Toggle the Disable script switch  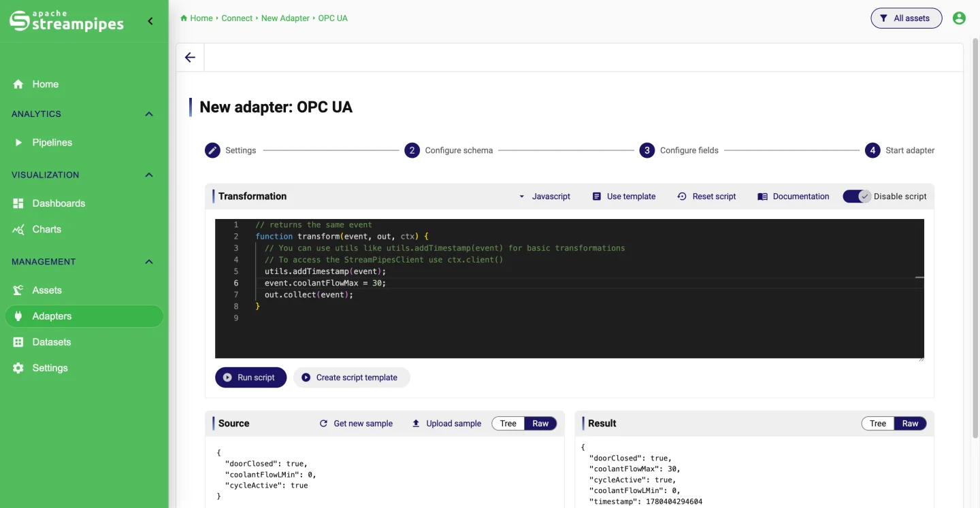(856, 197)
